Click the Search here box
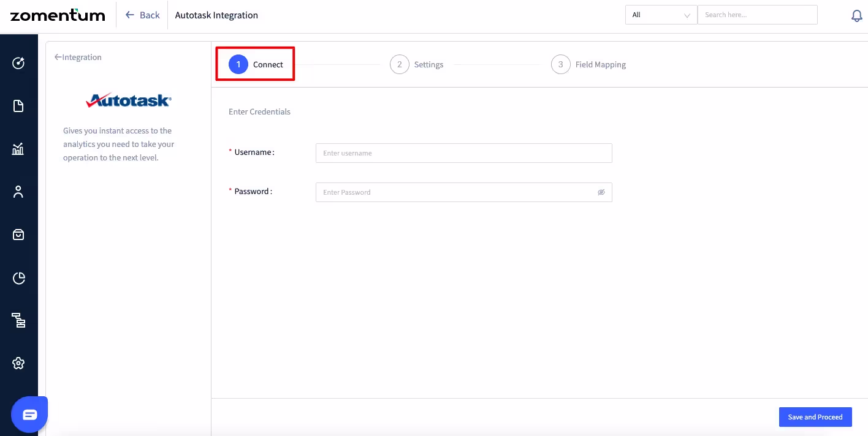 pos(758,15)
